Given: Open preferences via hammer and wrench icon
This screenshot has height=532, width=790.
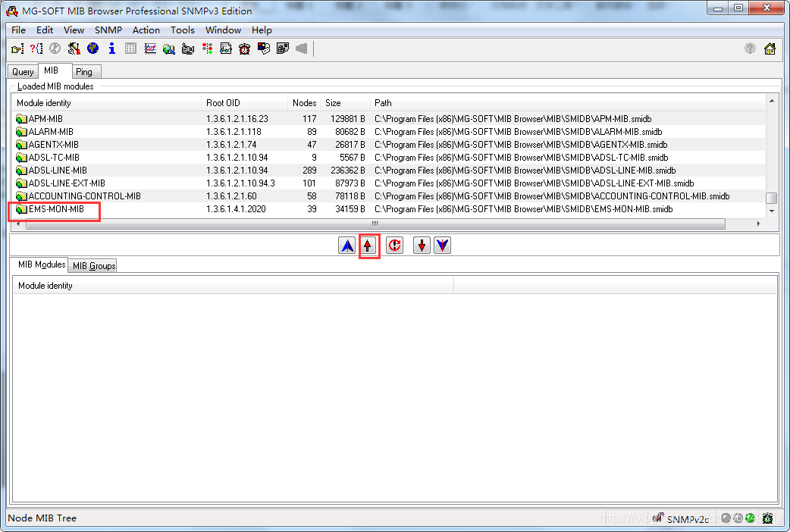Looking at the screenshot, I should click(74, 49).
